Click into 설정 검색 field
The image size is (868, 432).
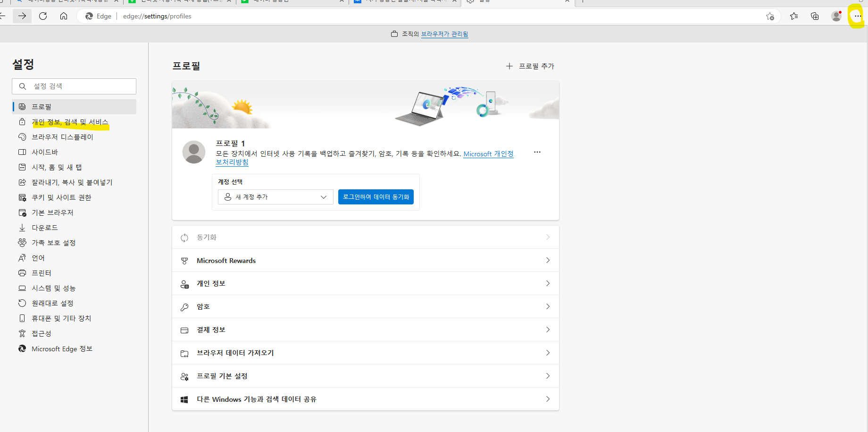tap(74, 86)
